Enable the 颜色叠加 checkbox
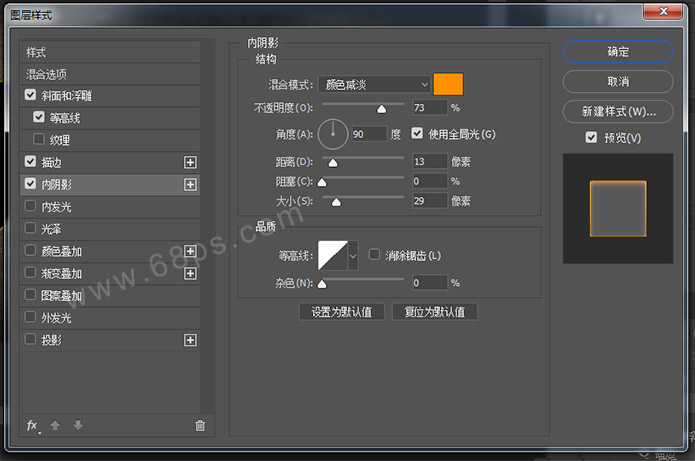 click(30, 250)
